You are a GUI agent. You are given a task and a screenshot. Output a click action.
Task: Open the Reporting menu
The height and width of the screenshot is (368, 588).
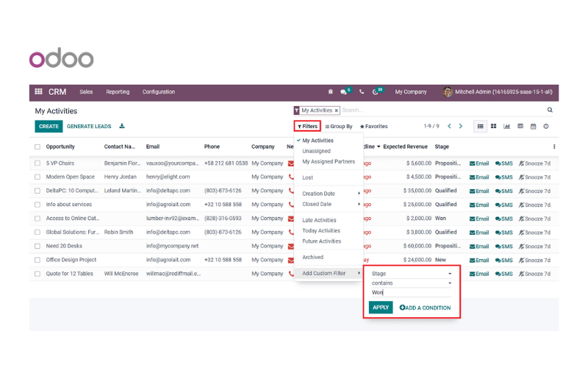(x=118, y=92)
